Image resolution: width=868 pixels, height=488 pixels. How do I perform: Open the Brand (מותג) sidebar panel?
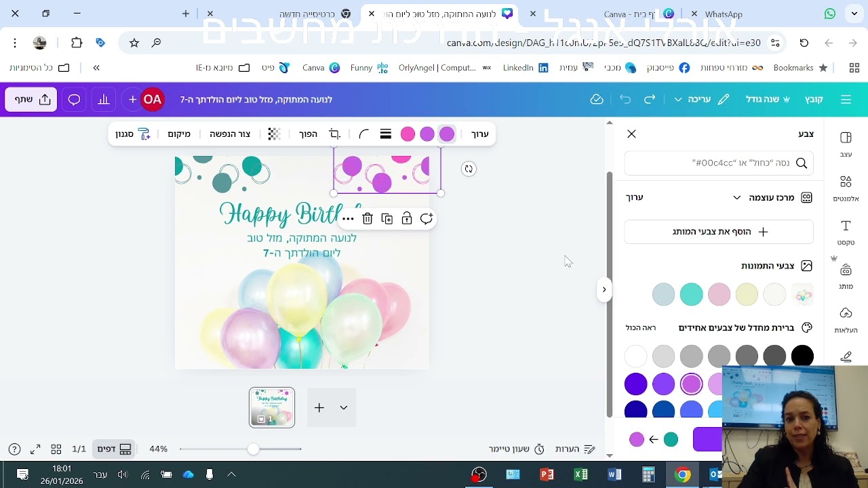tap(846, 277)
